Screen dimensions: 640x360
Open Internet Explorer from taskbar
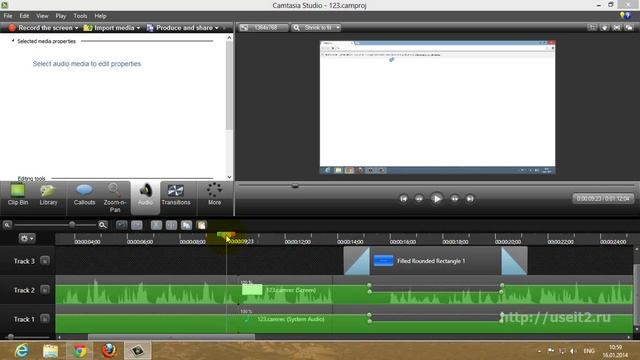(x=22, y=351)
